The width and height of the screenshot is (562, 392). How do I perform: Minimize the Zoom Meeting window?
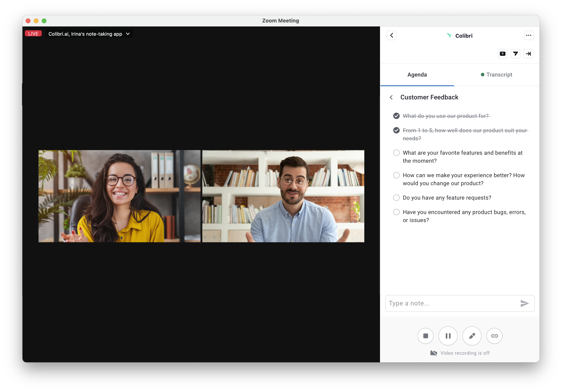(x=36, y=21)
